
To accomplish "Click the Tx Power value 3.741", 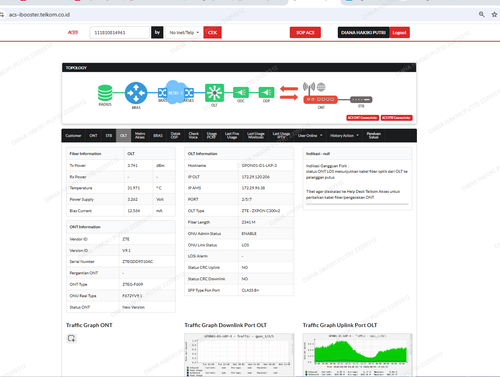I will (132, 165).
